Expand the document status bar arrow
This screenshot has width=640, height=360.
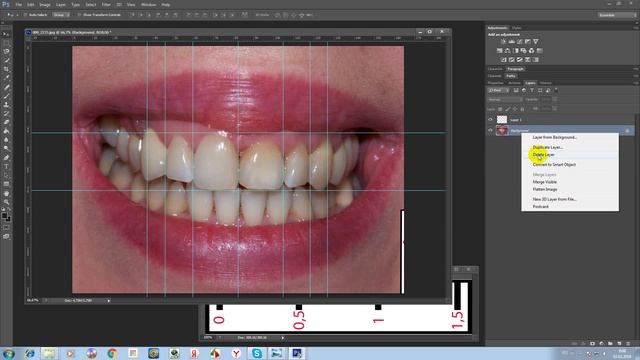tap(109, 301)
